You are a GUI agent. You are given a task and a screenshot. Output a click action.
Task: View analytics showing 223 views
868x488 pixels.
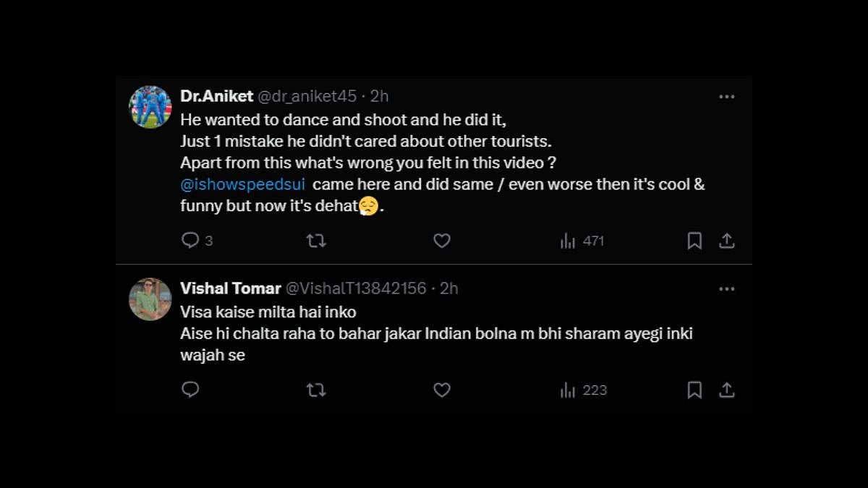583,390
